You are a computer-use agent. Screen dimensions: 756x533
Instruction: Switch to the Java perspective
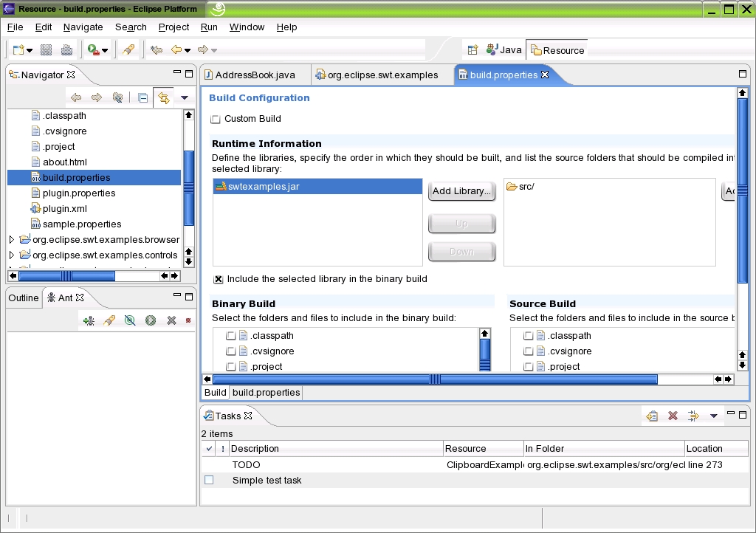coord(504,50)
